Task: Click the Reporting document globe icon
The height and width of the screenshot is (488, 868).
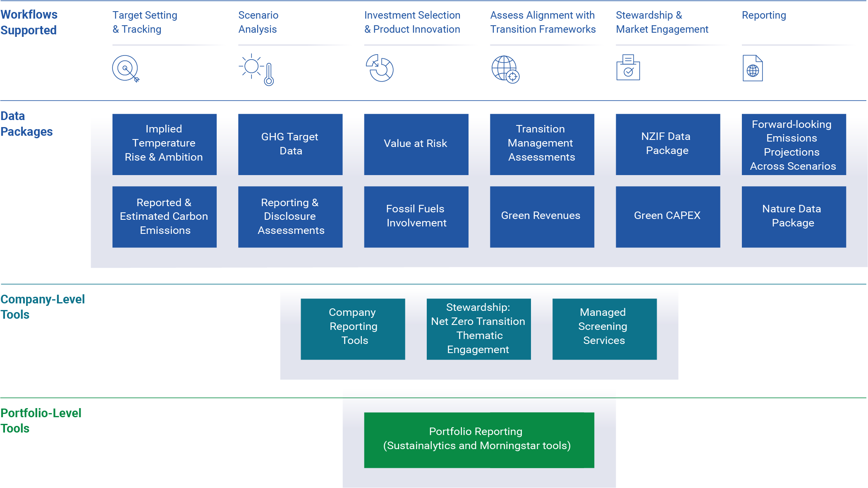Action: pos(753,68)
